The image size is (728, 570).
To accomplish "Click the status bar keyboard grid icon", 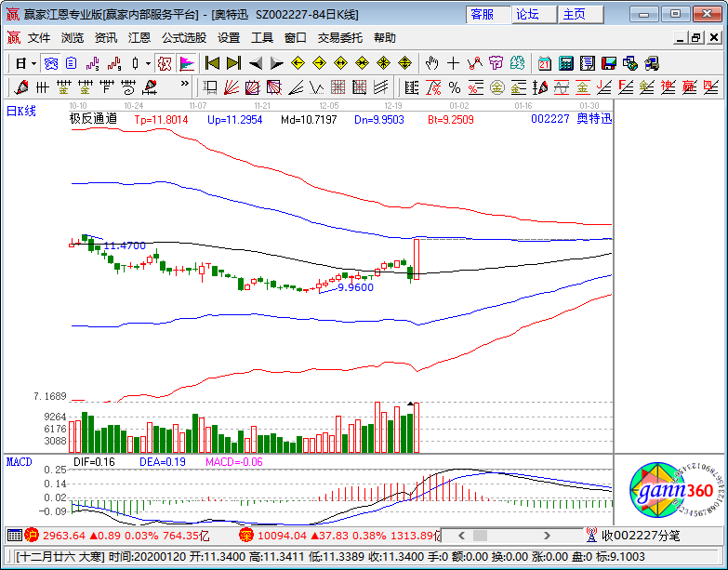I will (x=14, y=536).
